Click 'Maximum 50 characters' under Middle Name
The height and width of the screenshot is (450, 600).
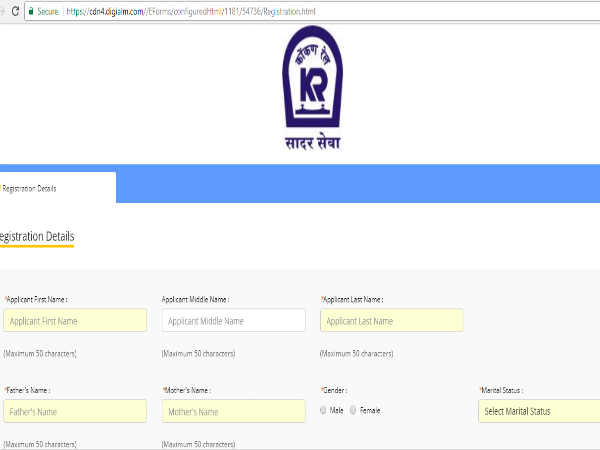[x=199, y=354]
